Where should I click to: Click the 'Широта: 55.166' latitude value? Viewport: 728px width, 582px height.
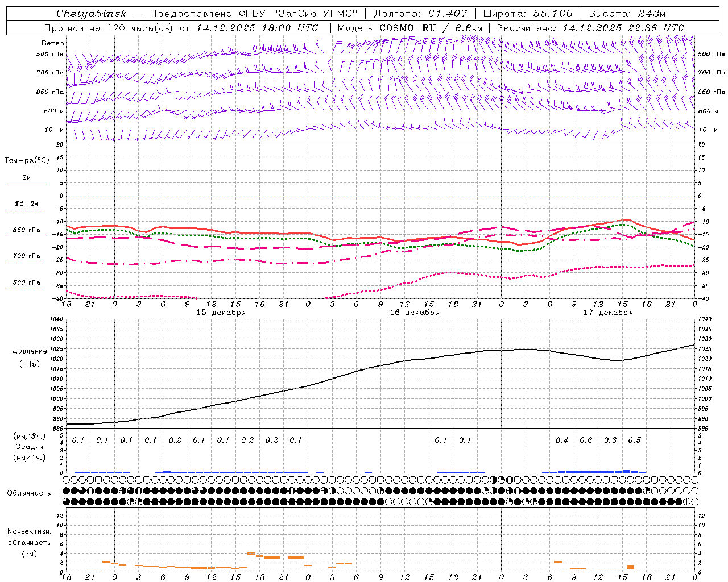click(527, 14)
